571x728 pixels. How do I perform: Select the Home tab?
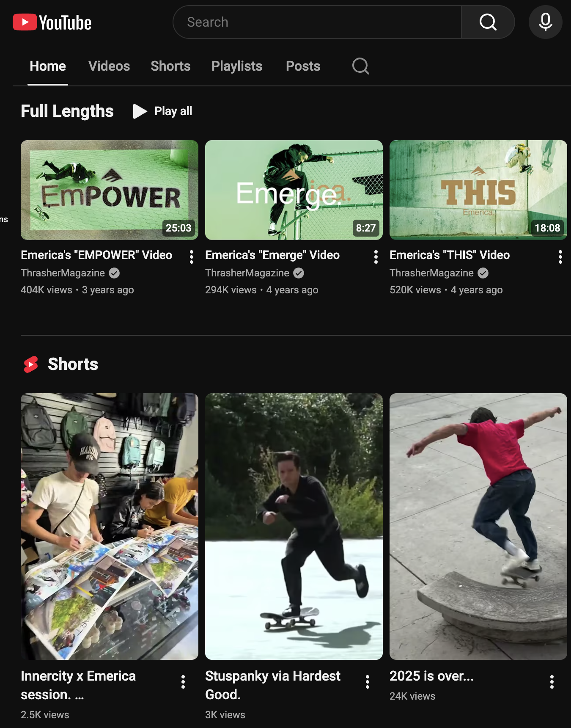pyautogui.click(x=48, y=66)
